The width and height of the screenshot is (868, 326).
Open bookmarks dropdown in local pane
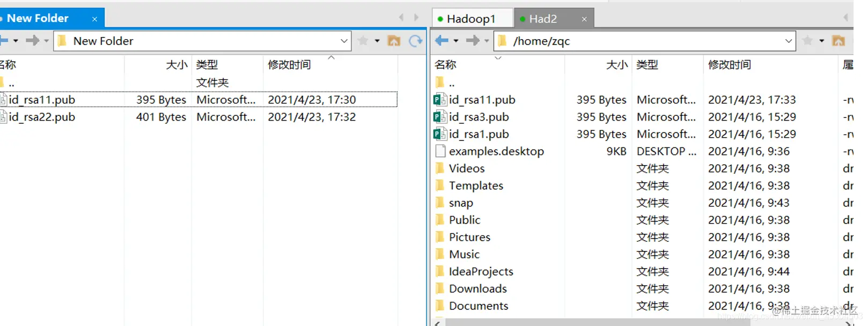pos(377,41)
